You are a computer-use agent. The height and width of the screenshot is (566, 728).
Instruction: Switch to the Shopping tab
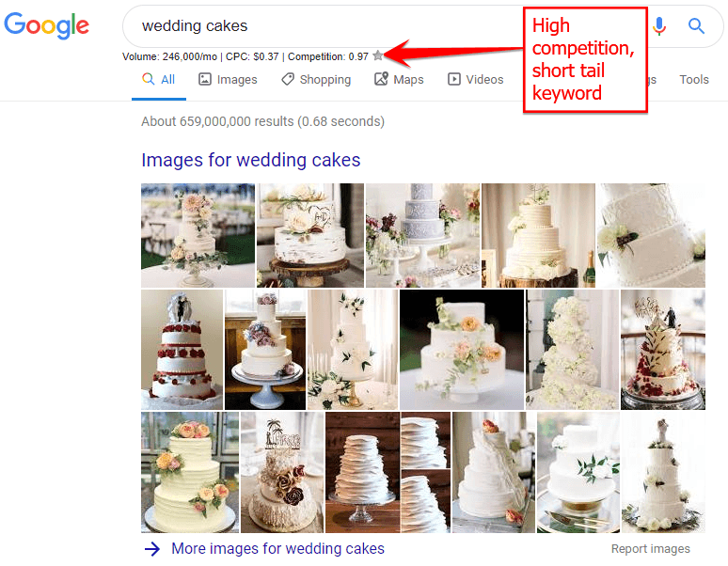tap(316, 79)
